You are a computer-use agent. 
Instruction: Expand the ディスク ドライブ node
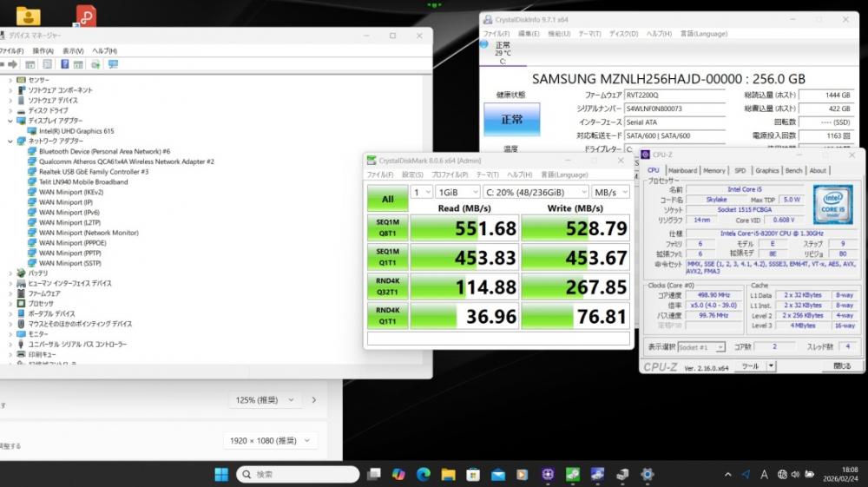coord(10,111)
